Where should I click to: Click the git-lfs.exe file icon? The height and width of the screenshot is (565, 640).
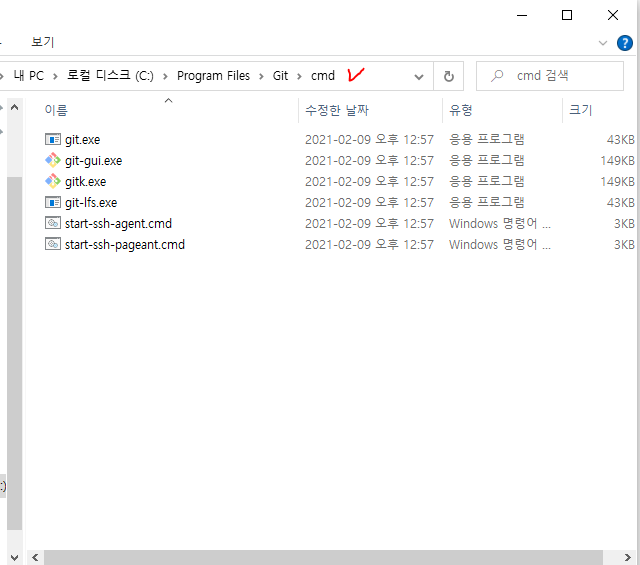53,202
